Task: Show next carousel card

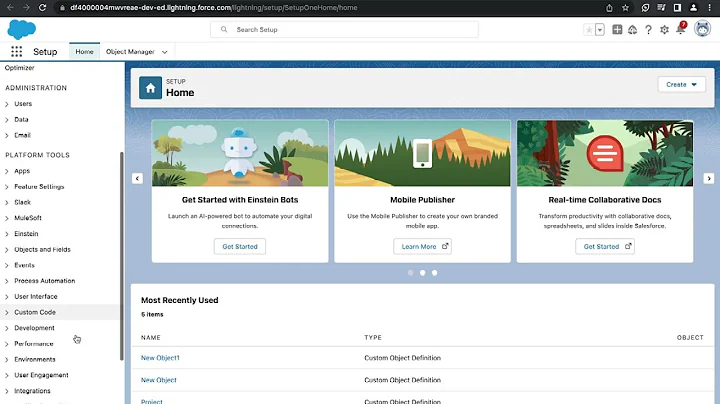Action: tap(709, 178)
